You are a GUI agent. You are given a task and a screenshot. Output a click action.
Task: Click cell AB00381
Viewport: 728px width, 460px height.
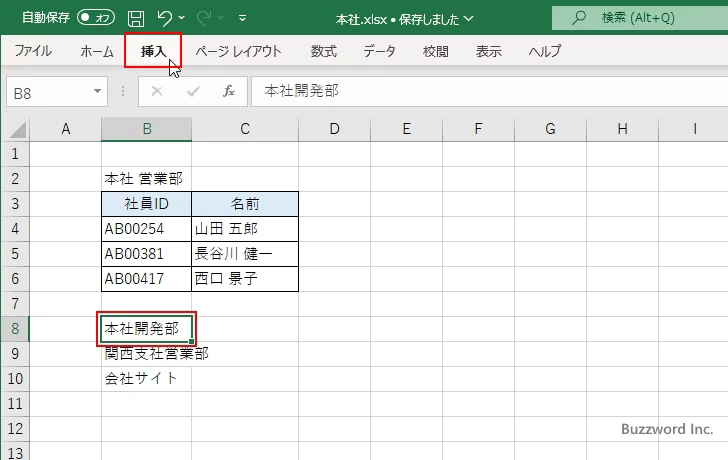pos(146,254)
